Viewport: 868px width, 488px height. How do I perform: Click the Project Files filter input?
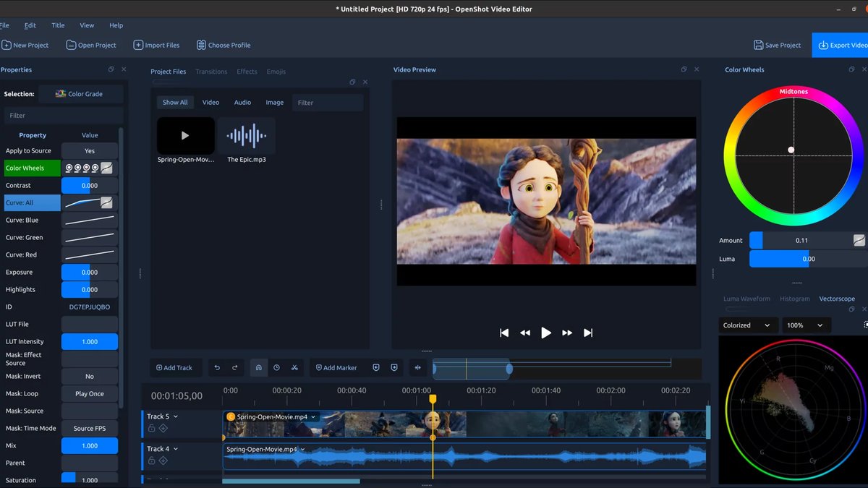[x=328, y=103]
